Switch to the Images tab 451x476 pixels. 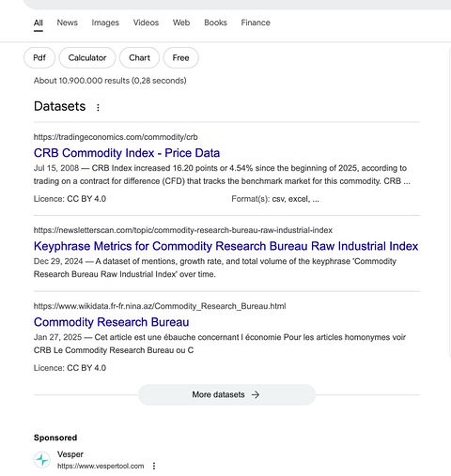point(105,23)
